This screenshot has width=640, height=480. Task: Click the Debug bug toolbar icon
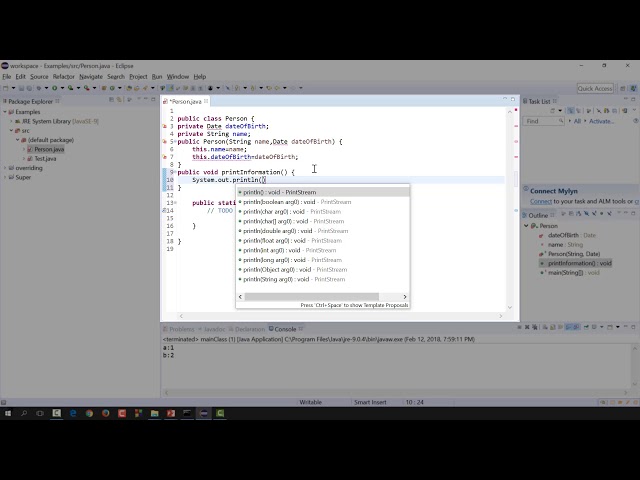(x=39, y=88)
